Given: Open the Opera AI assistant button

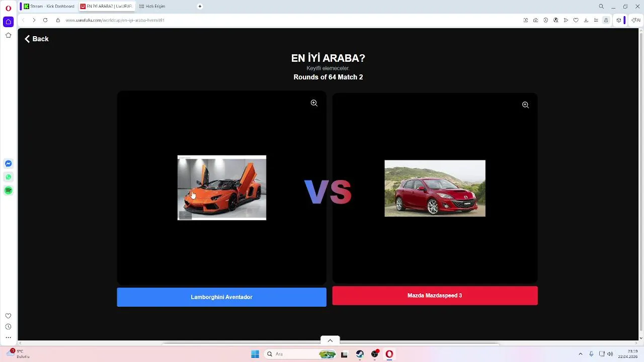Looking at the screenshot, I should click(x=636, y=20).
